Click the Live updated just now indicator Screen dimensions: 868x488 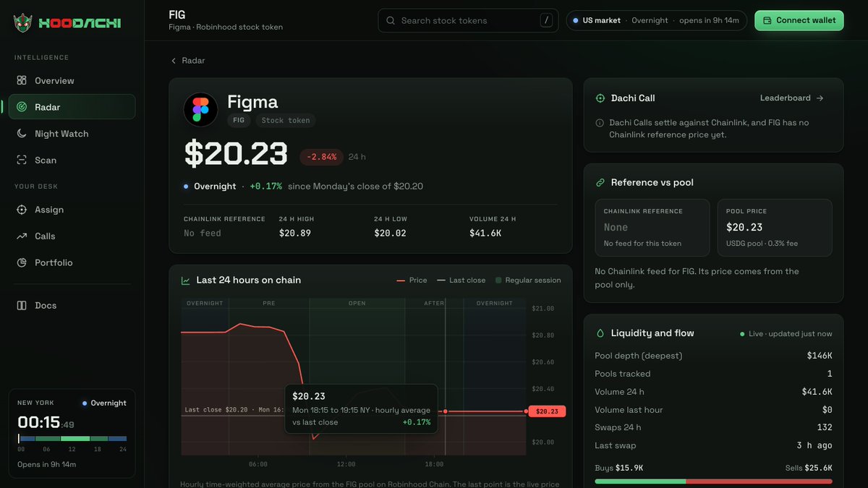pos(786,334)
